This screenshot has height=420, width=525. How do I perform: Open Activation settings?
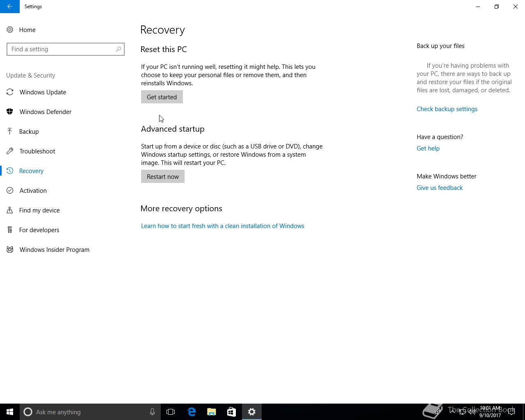point(66,190)
